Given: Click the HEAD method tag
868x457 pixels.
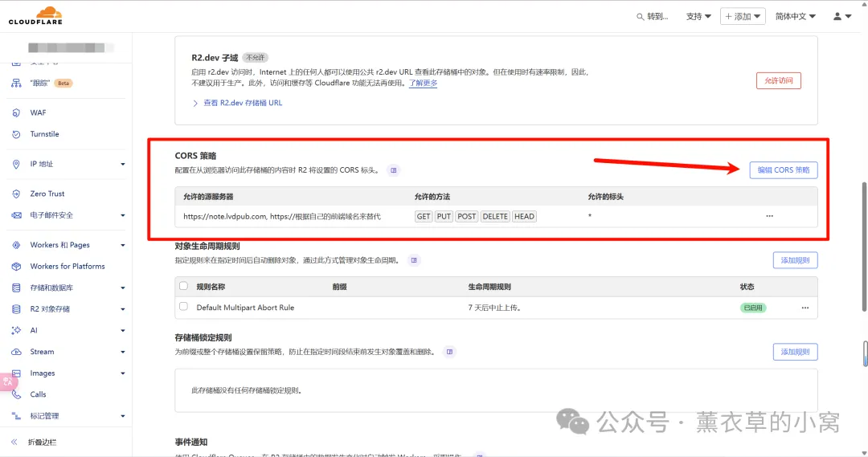Looking at the screenshot, I should (524, 216).
